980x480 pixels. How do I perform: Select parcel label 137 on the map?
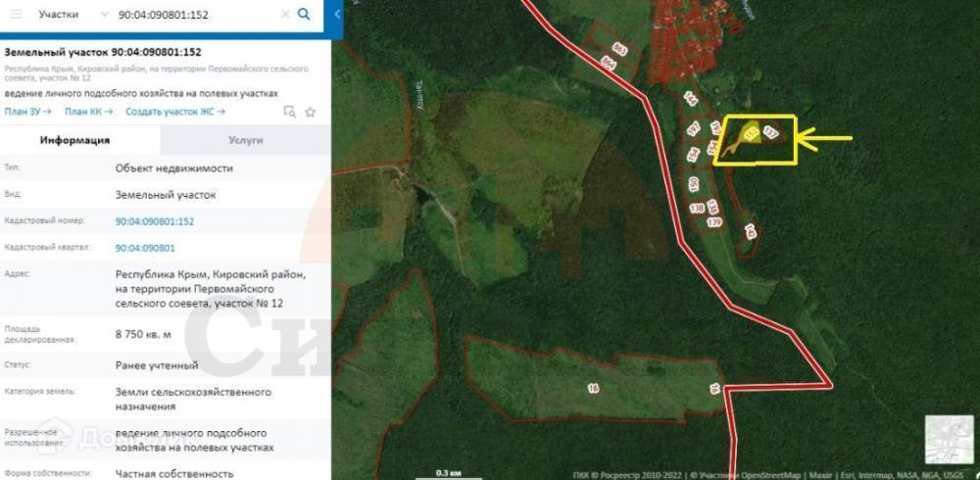coord(770,132)
